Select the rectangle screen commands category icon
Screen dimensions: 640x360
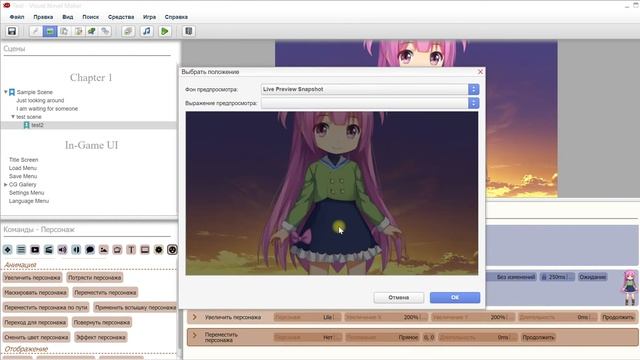145,249
